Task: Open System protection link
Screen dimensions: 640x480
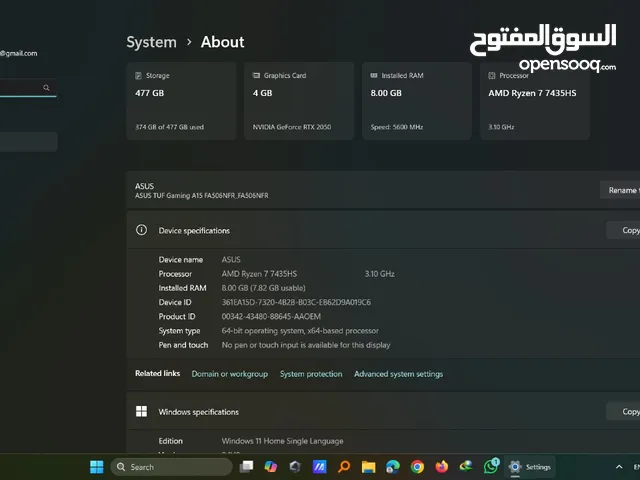Action: 311,374
